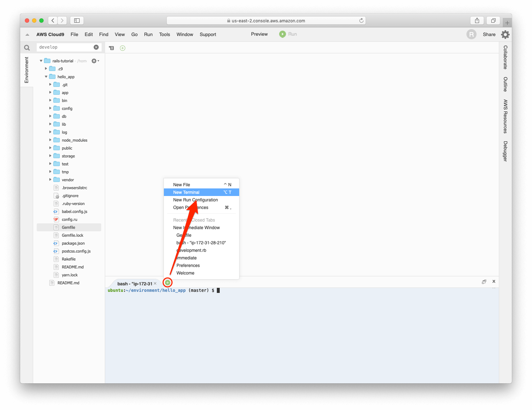Viewport: 532px width, 410px height.
Task: Reopen Welcome from recently closed tabs
Action: coord(201,273)
